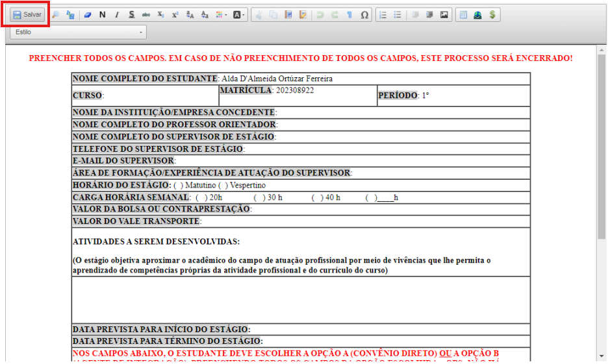Image resolution: width=608 pixels, height=364 pixels.
Task: Click the 20h weekly hours option
Action: (x=209, y=197)
